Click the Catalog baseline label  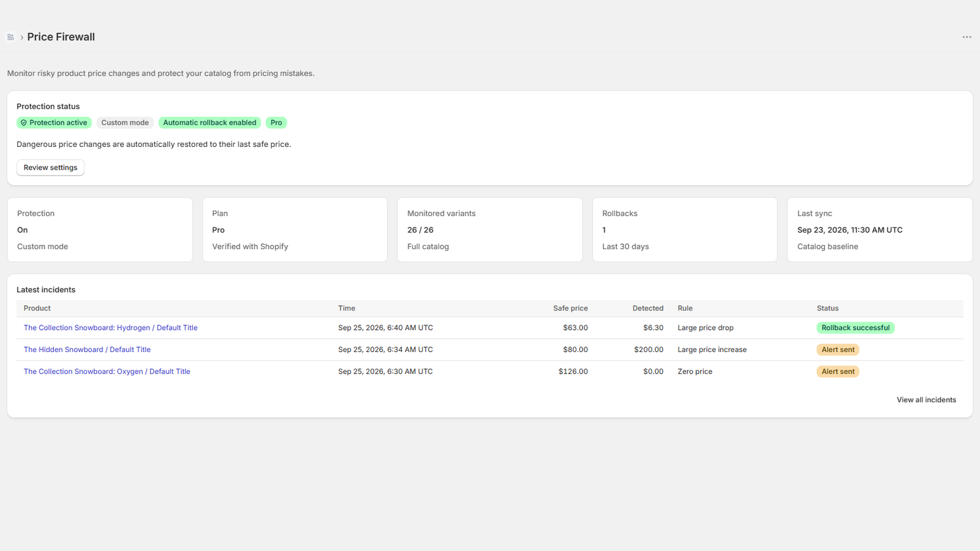(x=827, y=247)
